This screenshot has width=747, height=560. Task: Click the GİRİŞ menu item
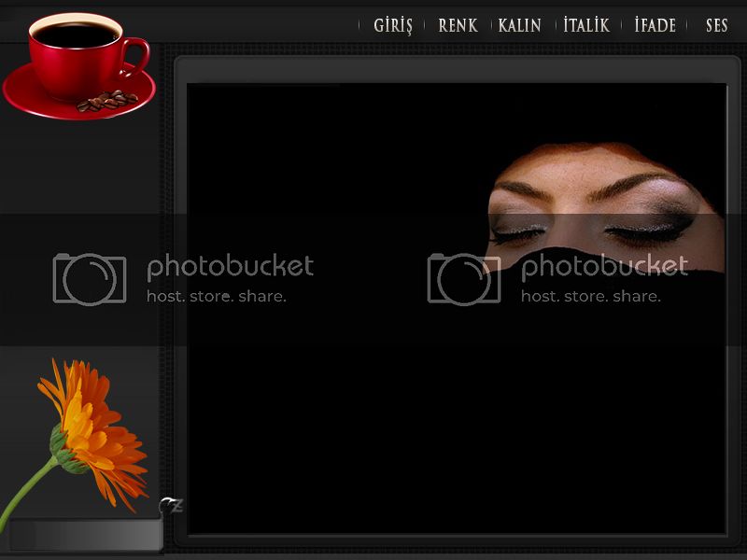[x=392, y=25]
